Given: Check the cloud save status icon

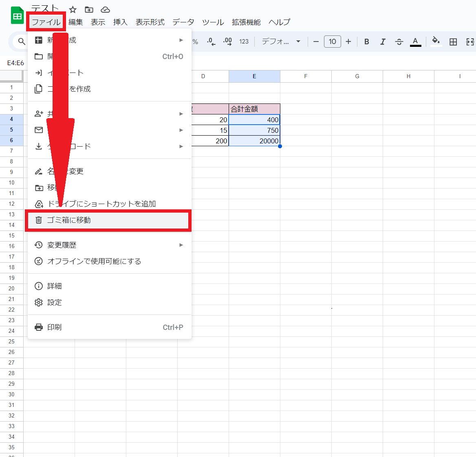Looking at the screenshot, I should pyautogui.click(x=105, y=10).
